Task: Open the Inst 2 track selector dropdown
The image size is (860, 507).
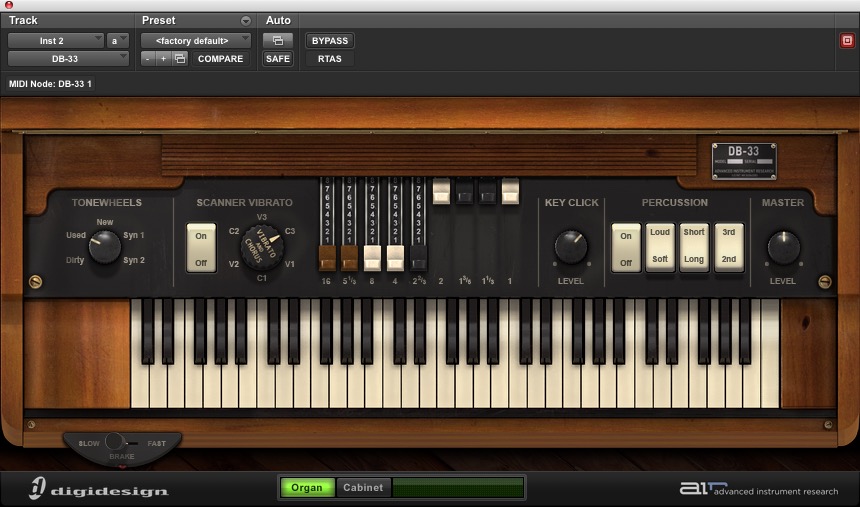Action: [55, 41]
